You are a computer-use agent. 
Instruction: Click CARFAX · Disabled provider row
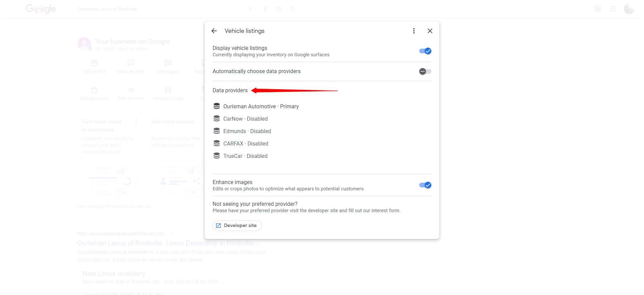click(x=246, y=143)
